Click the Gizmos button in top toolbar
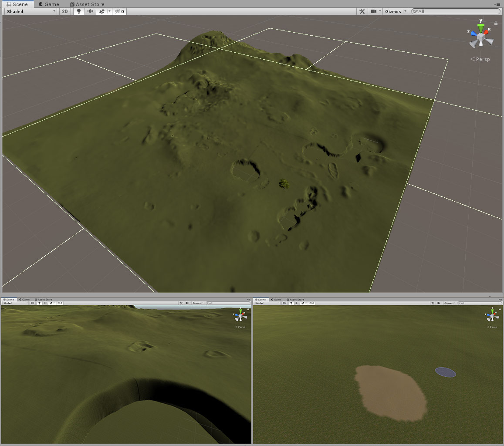Image resolution: width=504 pixels, height=446 pixels. pyautogui.click(x=392, y=11)
